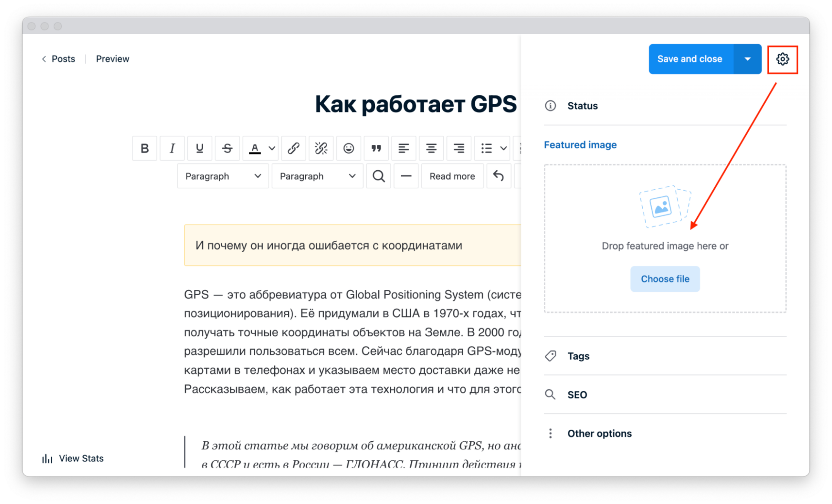Format text as blockquote
832x504 pixels.
(x=376, y=148)
